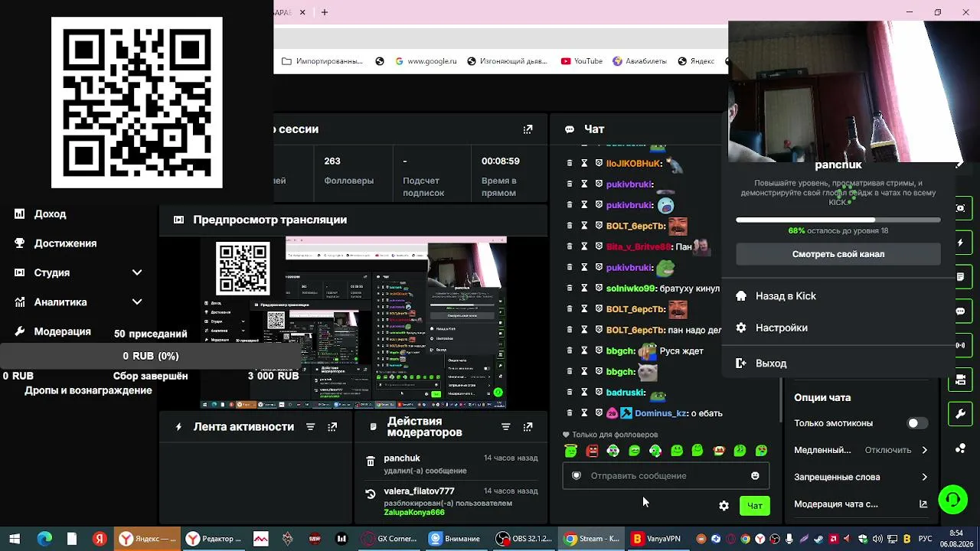Open GX Corner in the taskbar

point(390,539)
